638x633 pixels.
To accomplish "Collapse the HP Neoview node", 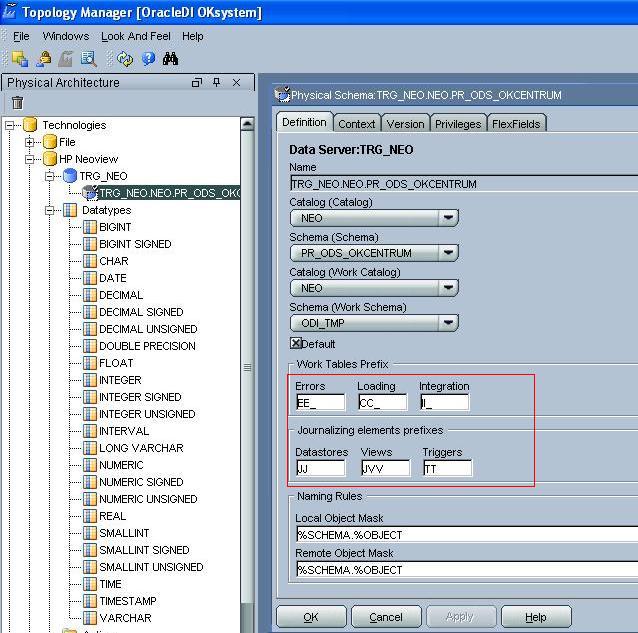I will (x=29, y=159).
